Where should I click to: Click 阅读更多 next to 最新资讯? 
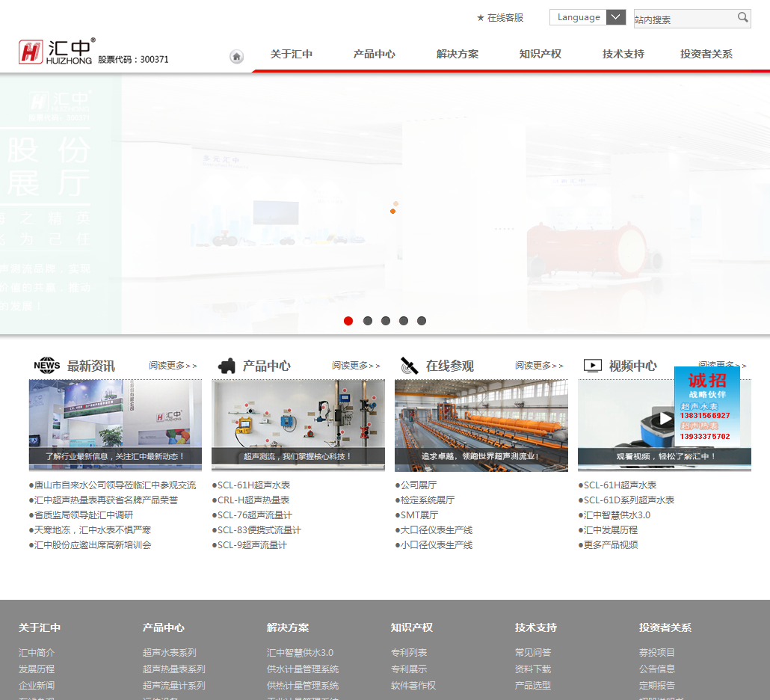[173, 366]
